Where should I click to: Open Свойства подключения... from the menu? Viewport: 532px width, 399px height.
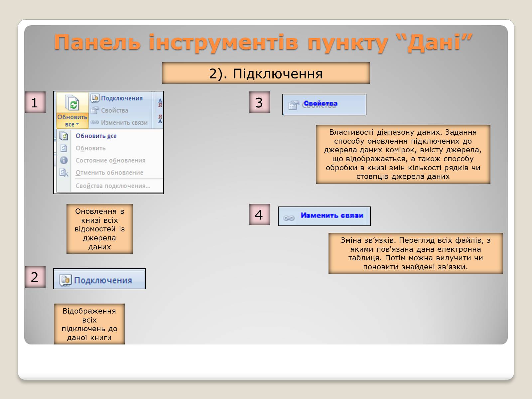(113, 186)
